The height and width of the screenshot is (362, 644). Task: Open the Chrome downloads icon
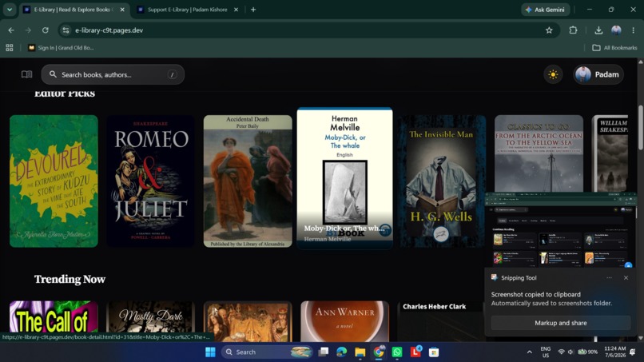(x=598, y=30)
